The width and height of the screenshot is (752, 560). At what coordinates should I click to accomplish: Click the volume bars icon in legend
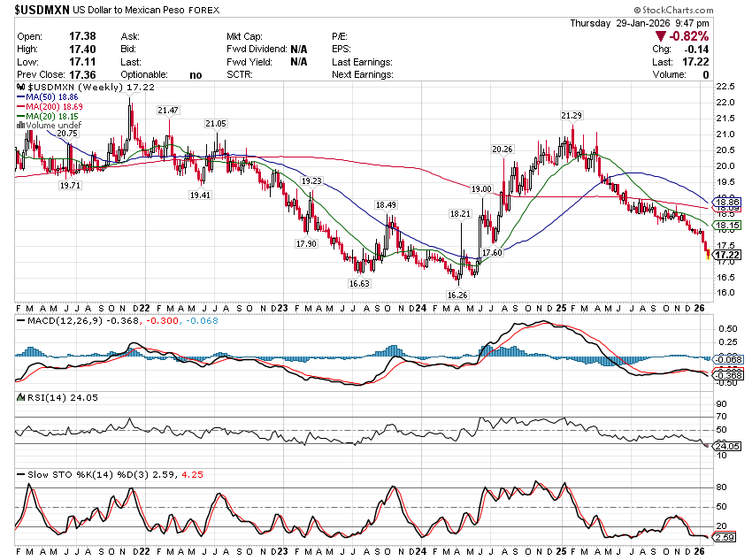pyautogui.click(x=20, y=126)
